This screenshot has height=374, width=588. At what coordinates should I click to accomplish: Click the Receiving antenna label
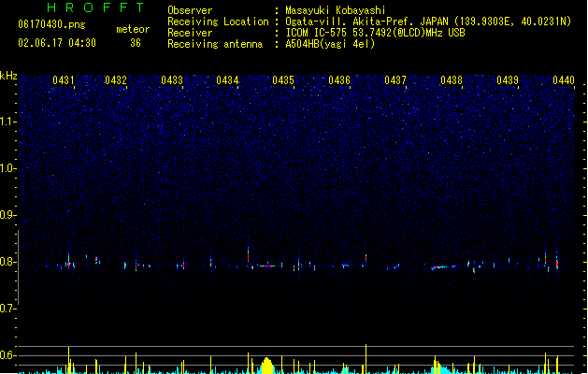click(x=215, y=44)
